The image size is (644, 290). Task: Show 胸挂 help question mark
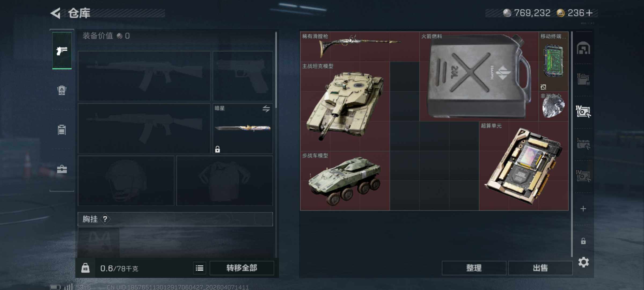coord(105,219)
